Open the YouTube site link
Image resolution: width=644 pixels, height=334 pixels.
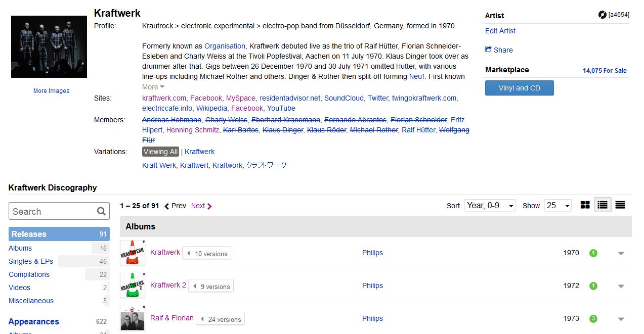coord(281,108)
